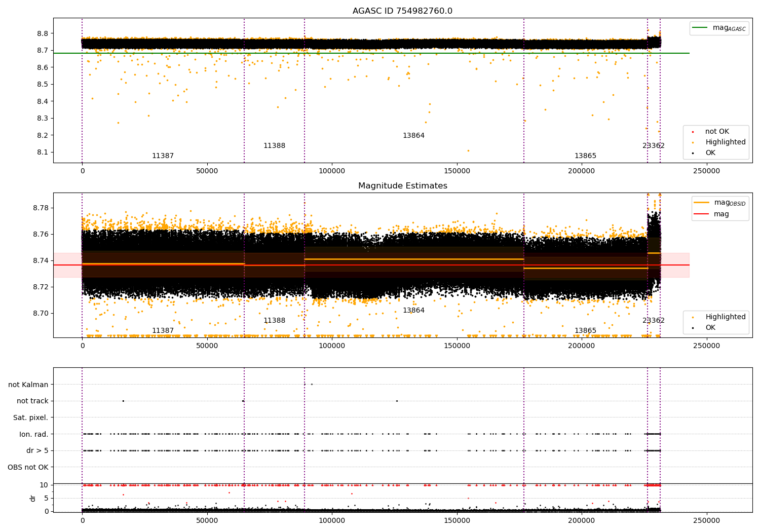Select the 'Magnitude Estimates' plot title
This screenshot has height=532, width=760.
tap(402, 186)
